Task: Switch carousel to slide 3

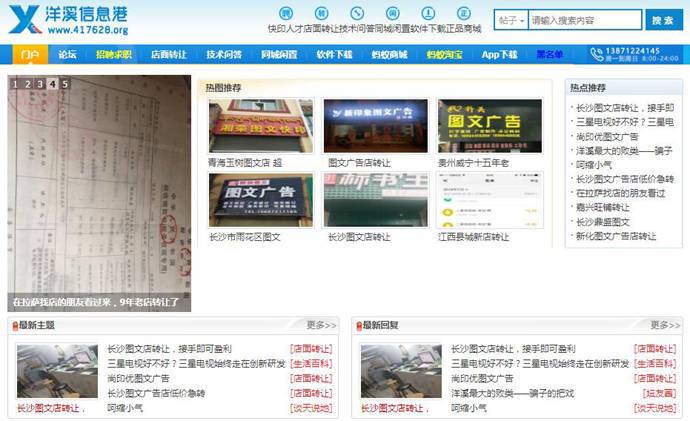Action: 40,84
